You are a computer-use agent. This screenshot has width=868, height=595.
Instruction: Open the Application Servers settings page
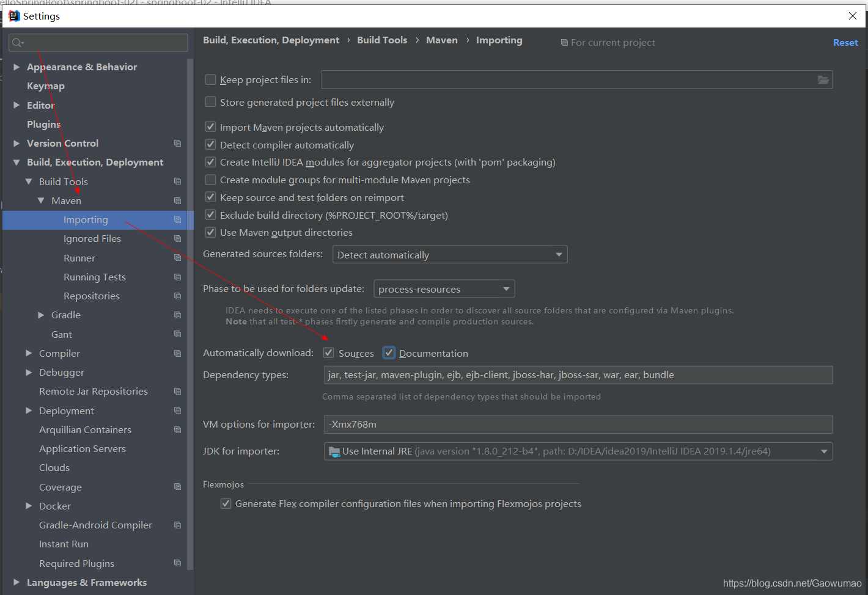click(83, 449)
